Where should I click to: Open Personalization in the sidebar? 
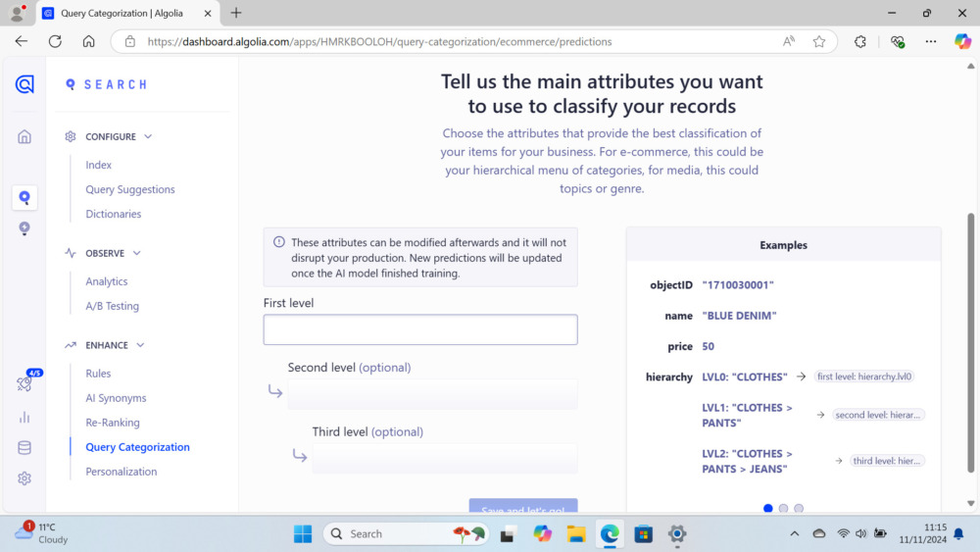tap(122, 472)
